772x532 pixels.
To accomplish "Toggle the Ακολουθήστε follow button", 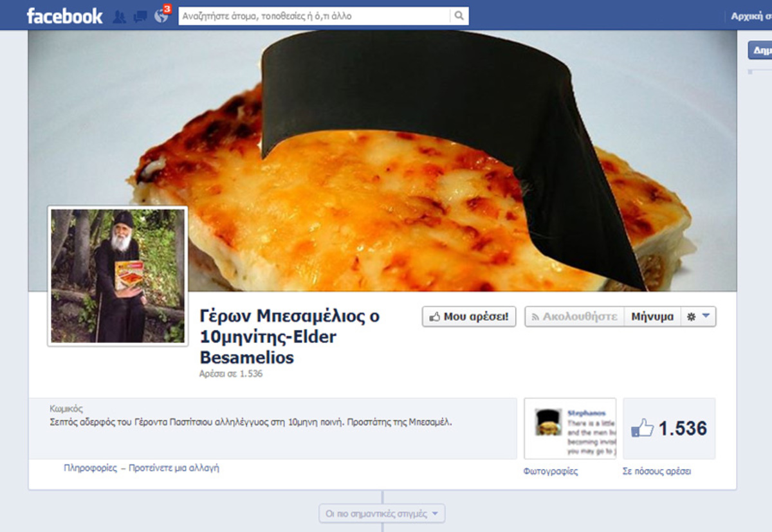I will point(574,316).
